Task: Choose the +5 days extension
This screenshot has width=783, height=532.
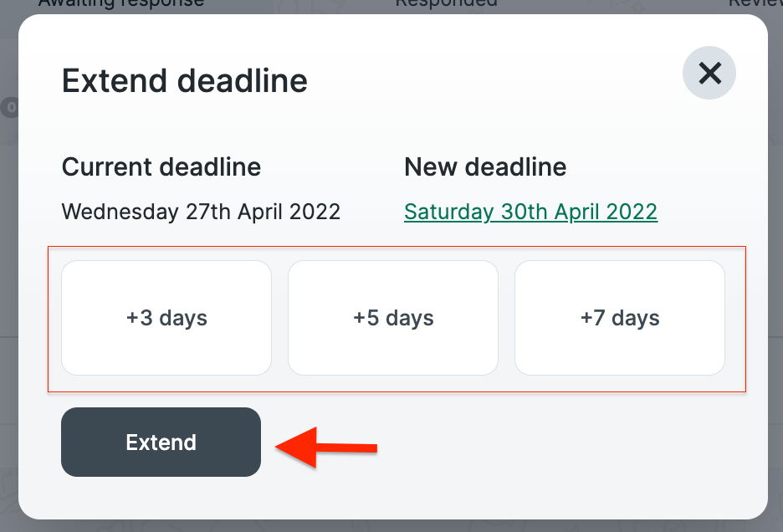Action: [x=392, y=318]
